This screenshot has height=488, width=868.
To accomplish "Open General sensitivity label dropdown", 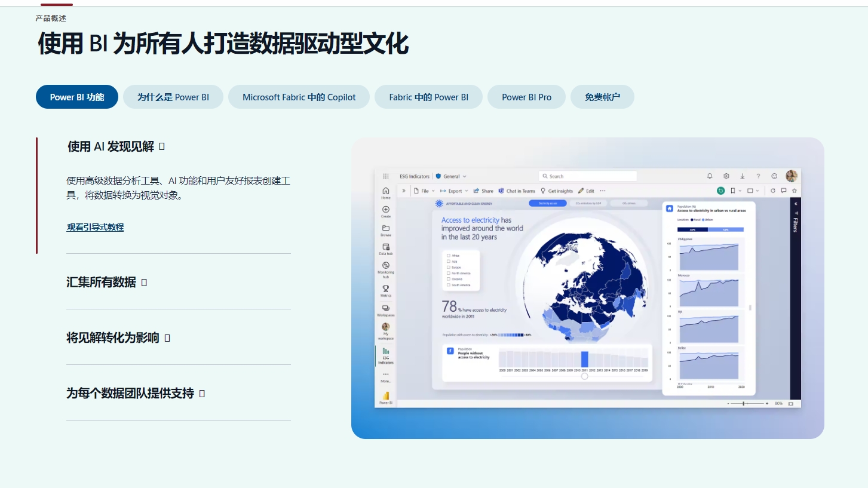I will (x=451, y=176).
